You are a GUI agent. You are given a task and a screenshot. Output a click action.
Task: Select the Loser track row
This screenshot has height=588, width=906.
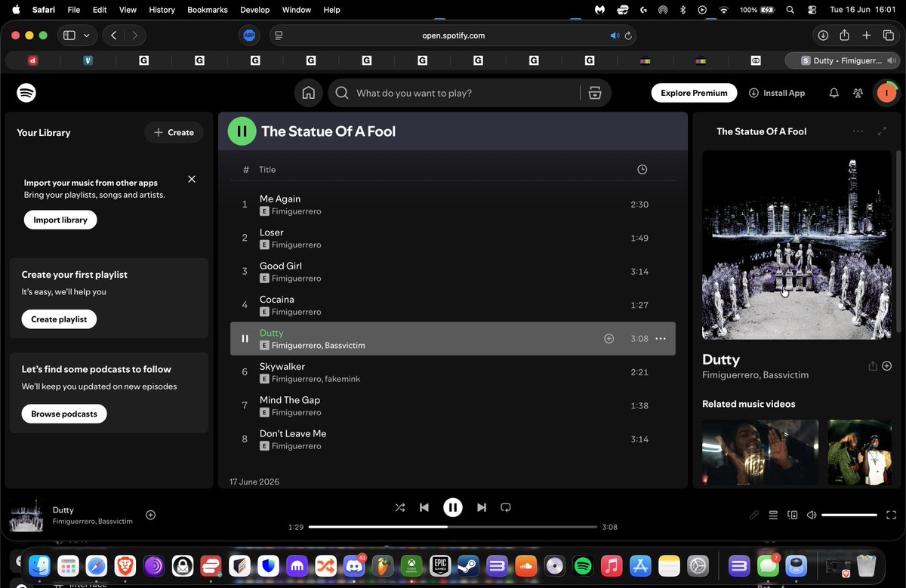tap(453, 238)
